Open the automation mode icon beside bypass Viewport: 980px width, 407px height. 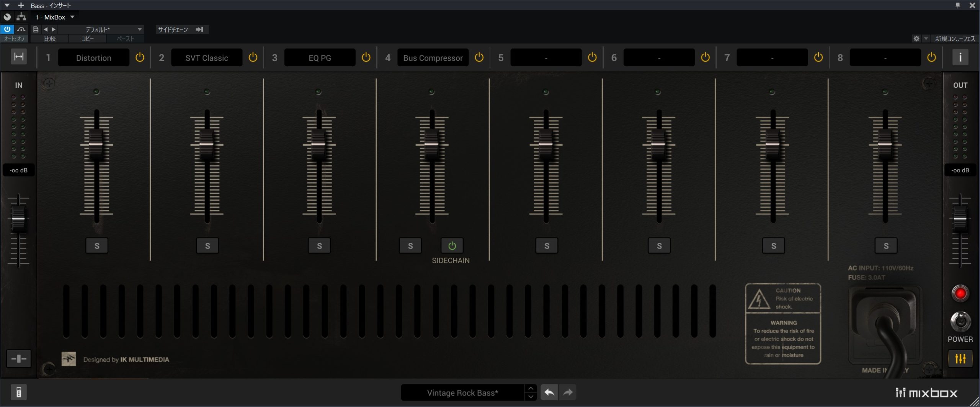(21, 29)
